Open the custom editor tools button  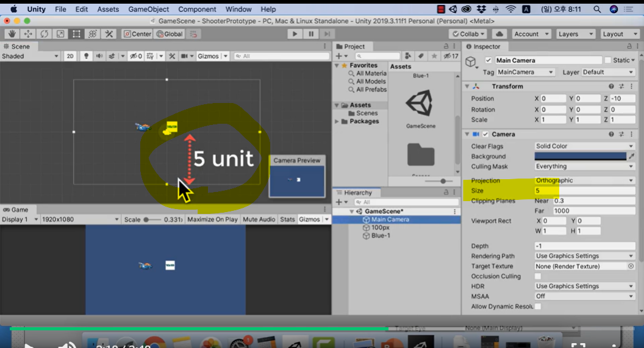(109, 34)
